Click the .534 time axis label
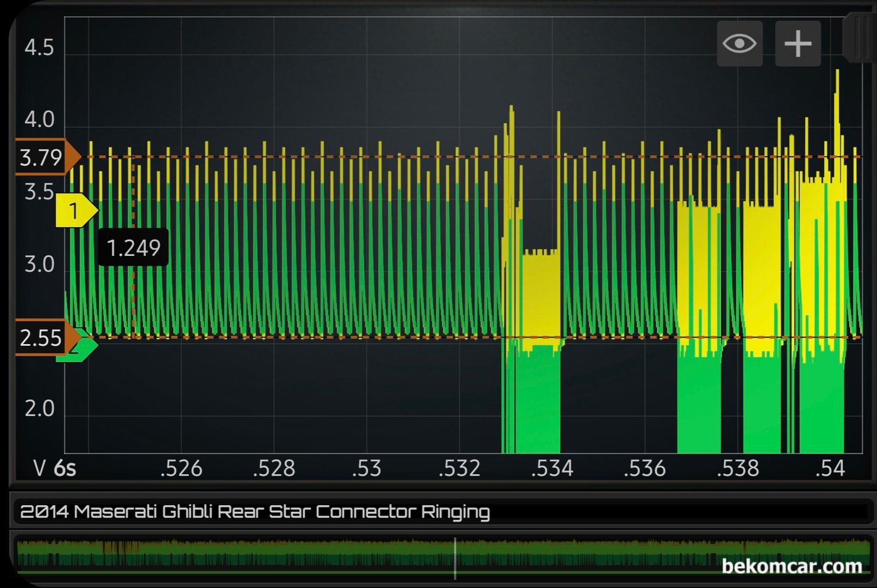 coord(552,468)
